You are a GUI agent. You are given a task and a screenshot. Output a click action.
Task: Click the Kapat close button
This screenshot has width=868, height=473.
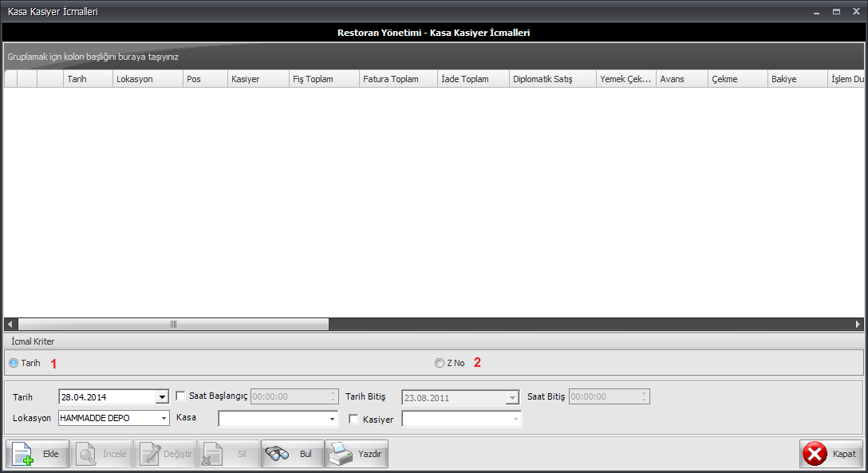(x=831, y=454)
